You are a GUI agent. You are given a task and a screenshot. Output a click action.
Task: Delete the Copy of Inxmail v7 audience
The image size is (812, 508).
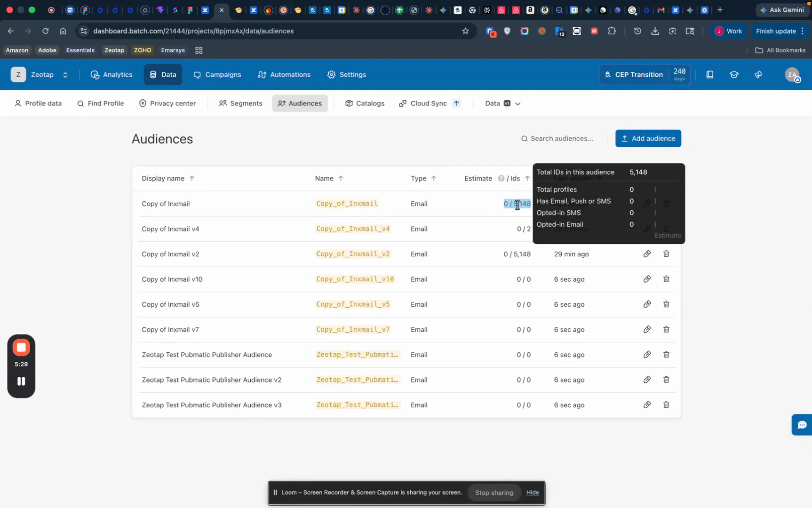coord(666,329)
